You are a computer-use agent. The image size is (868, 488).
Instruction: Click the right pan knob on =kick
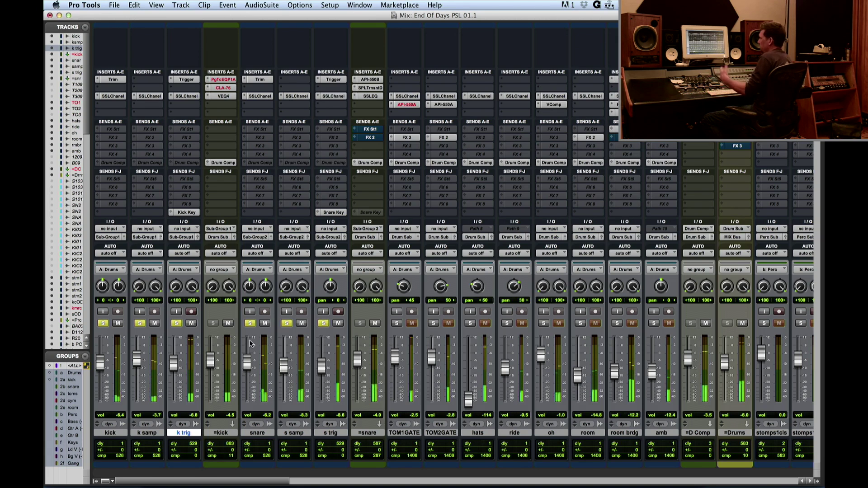click(229, 286)
